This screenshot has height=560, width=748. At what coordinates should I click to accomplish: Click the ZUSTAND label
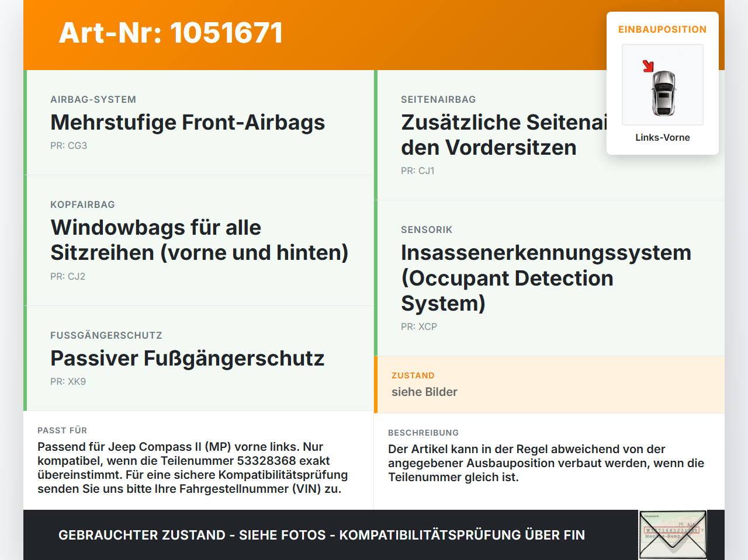click(x=413, y=375)
